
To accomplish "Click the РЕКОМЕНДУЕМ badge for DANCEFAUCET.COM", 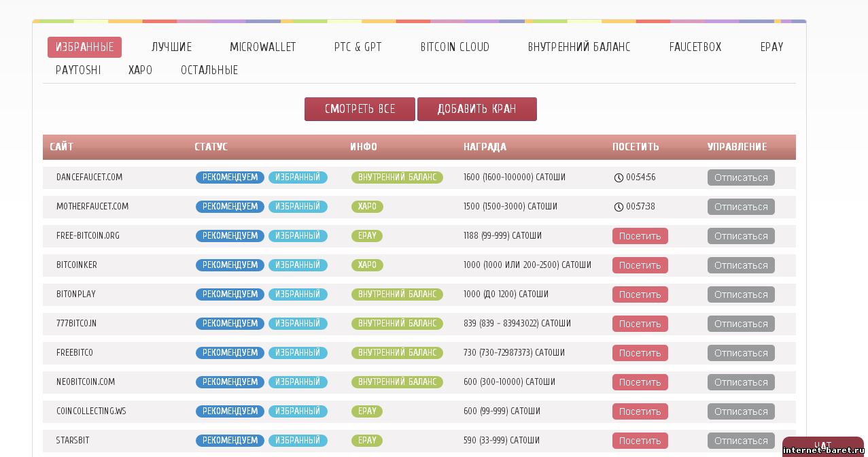I will 230,177.
